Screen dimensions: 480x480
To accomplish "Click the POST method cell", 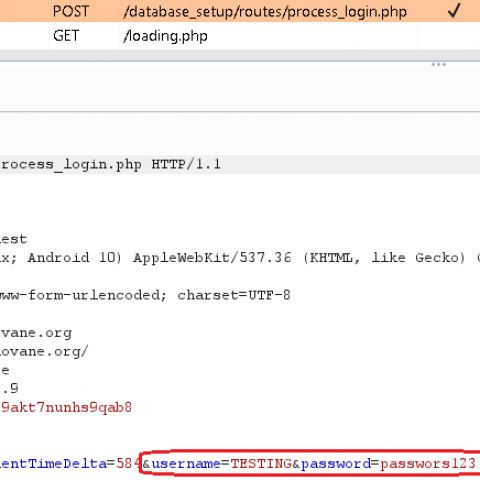I will coord(71,11).
